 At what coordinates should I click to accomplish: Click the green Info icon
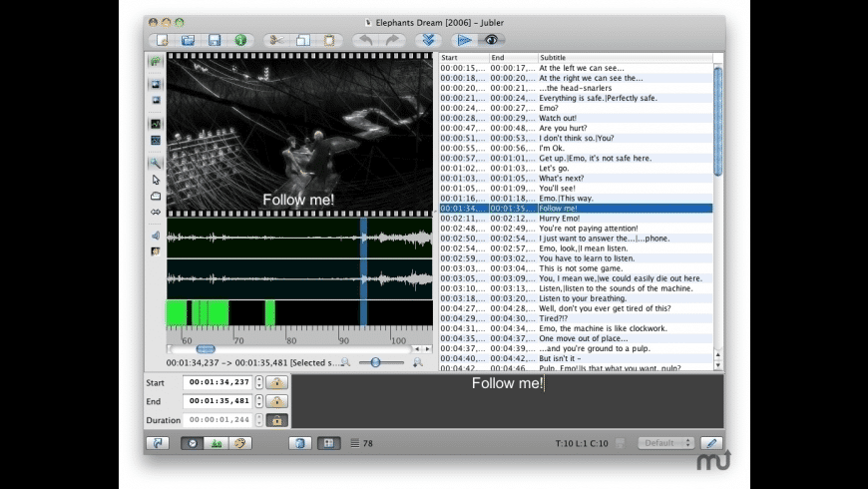[x=240, y=40]
